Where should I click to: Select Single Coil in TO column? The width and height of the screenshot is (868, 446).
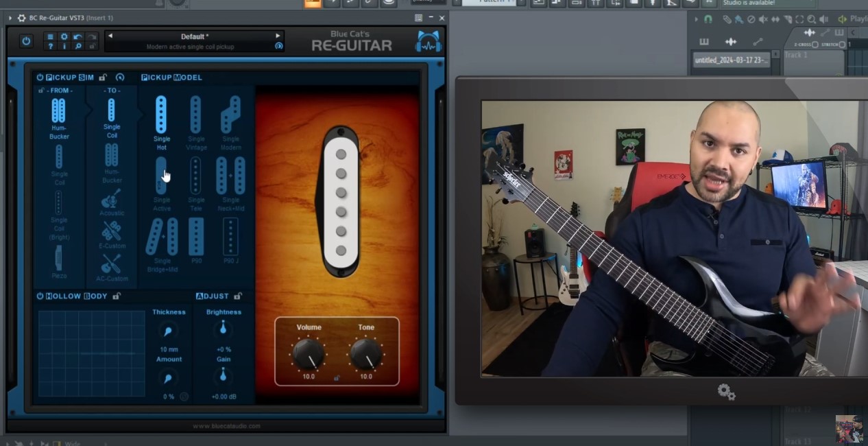pos(112,117)
